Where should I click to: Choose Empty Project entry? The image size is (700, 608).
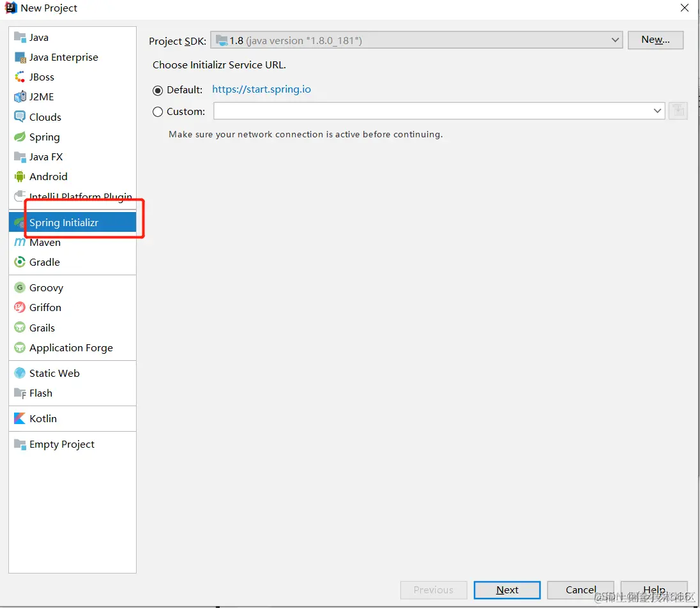point(72,444)
